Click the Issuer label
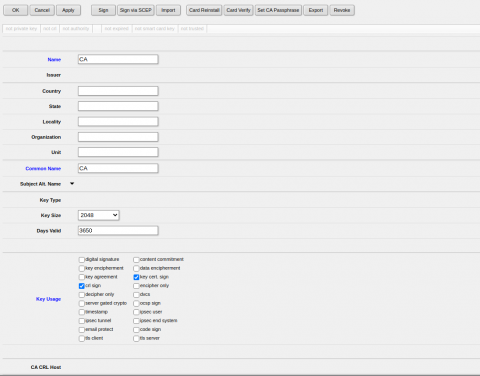This screenshot has height=376, width=480. click(54, 75)
